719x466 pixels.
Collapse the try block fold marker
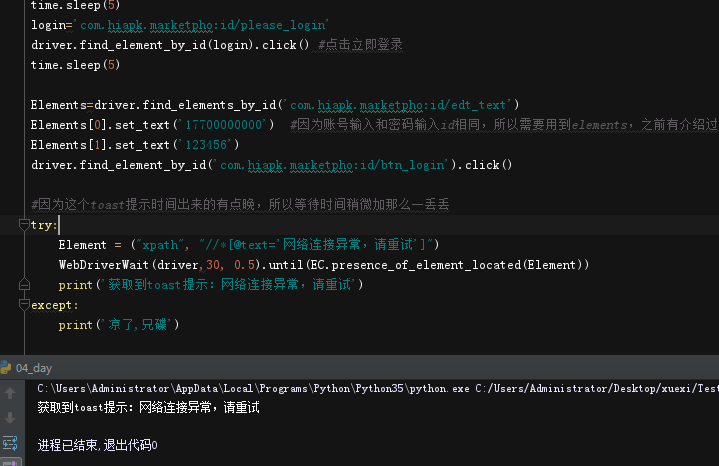[x=24, y=225]
